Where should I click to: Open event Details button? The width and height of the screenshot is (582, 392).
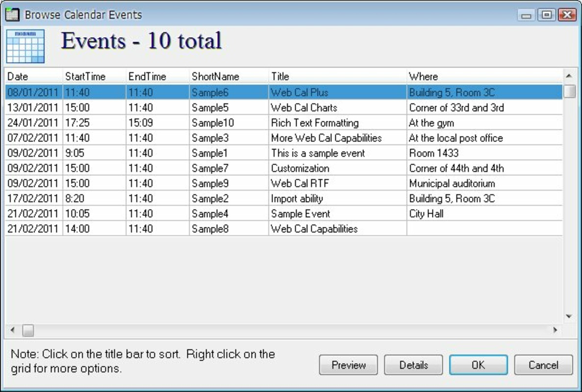pyautogui.click(x=413, y=365)
